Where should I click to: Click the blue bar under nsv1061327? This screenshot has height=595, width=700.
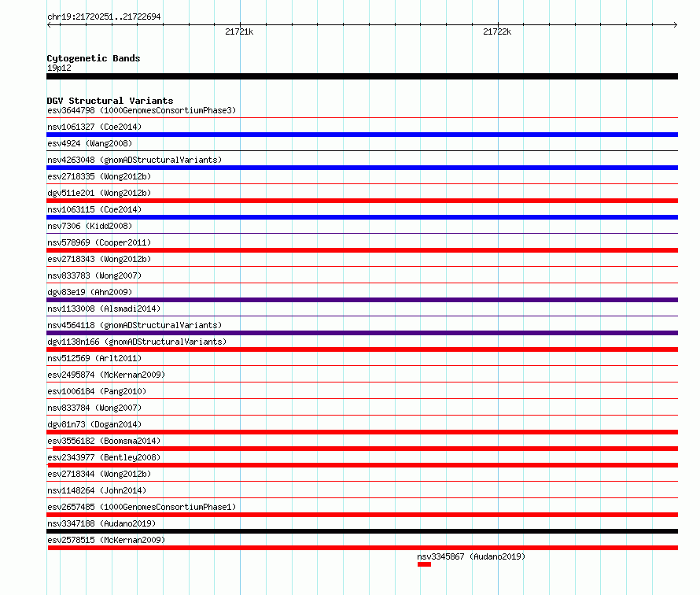(x=362, y=135)
